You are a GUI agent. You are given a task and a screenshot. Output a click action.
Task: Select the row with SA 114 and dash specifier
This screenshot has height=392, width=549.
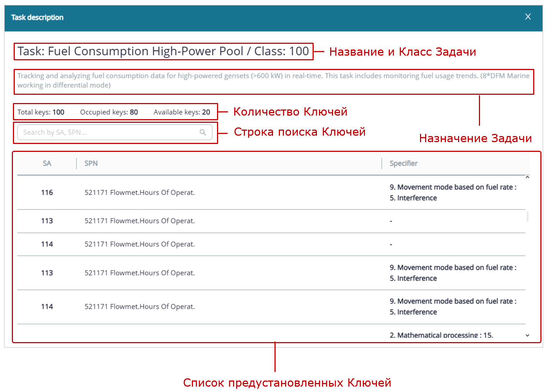tap(216, 244)
